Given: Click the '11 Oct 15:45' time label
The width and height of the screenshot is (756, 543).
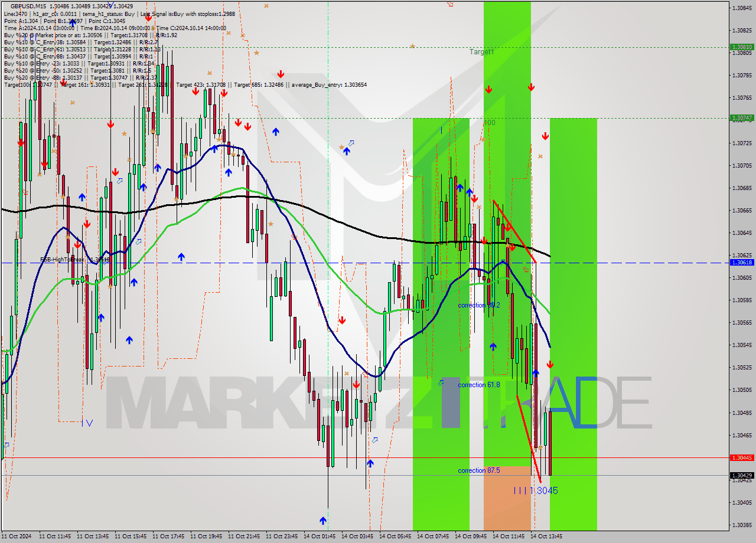Looking at the screenshot, I should [x=131, y=537].
